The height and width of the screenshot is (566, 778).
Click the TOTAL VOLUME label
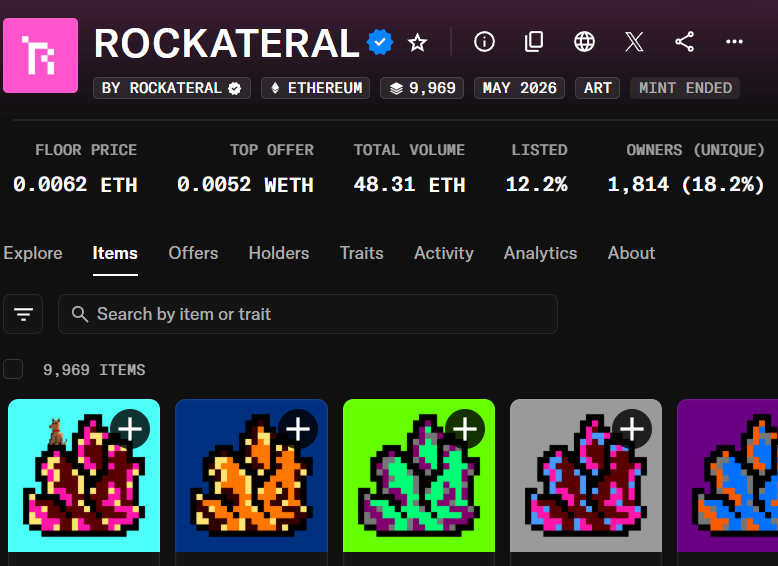[409, 150]
